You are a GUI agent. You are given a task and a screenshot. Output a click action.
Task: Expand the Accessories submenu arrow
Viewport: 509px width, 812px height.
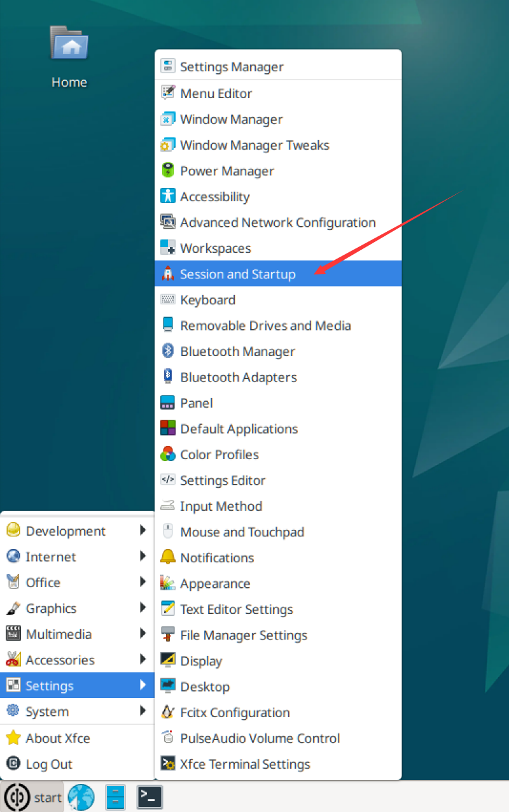pyautogui.click(x=143, y=660)
